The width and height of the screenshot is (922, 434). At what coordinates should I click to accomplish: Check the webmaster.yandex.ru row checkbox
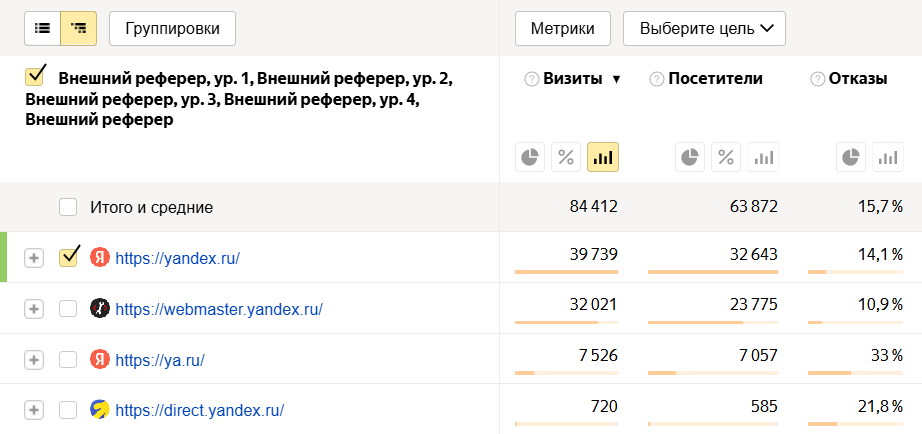[x=68, y=309]
